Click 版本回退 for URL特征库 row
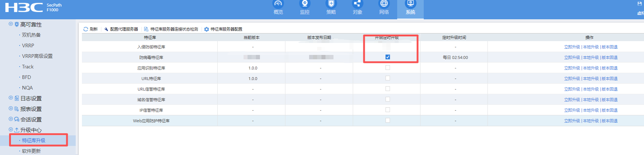This screenshot has width=644, height=155. coord(609,79)
